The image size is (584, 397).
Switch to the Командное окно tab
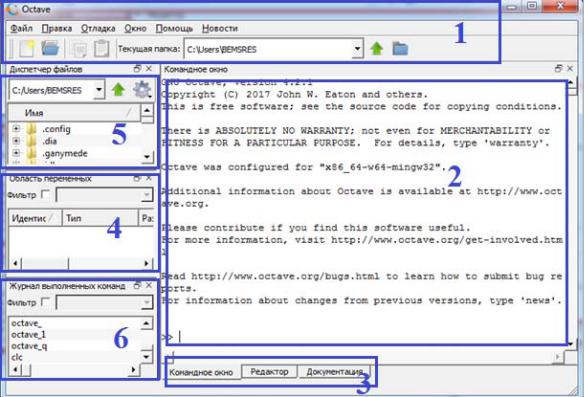pyautogui.click(x=201, y=372)
